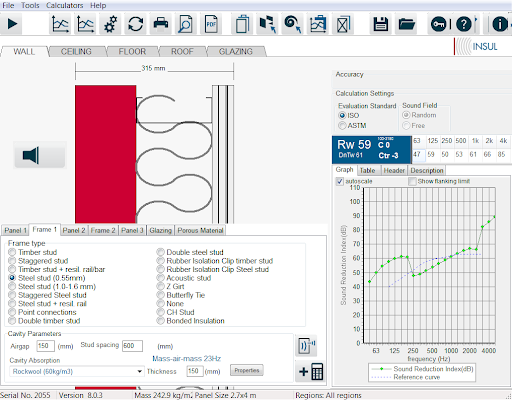Click the refresh arrows toolbar icon
The height and width of the screenshot is (400, 512).
tap(135, 24)
